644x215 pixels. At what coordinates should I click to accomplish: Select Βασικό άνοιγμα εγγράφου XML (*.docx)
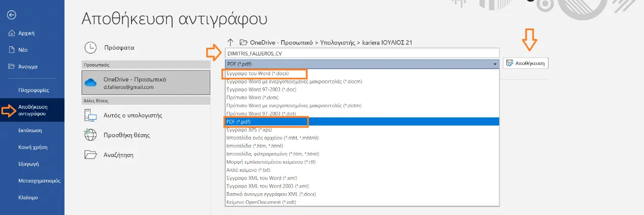point(362,194)
